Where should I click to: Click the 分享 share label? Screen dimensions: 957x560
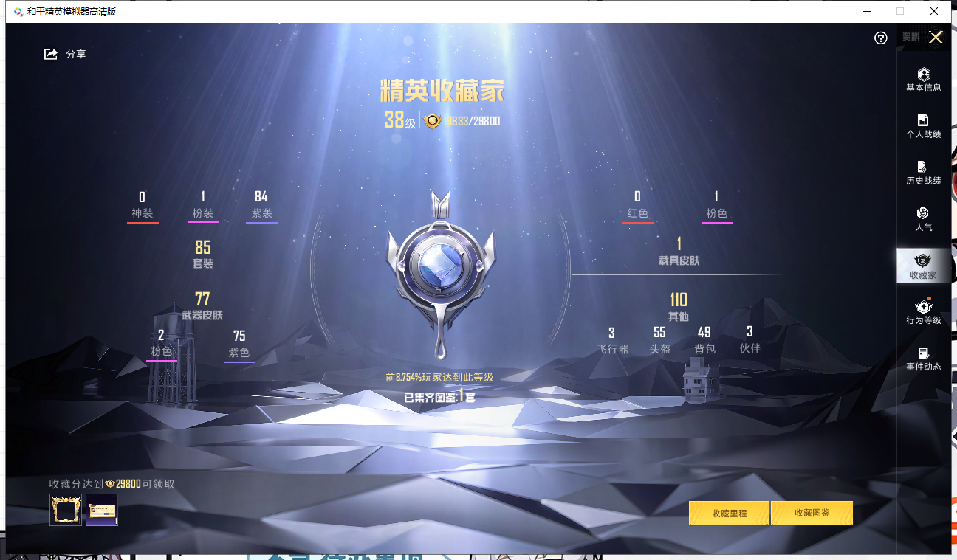tap(76, 54)
